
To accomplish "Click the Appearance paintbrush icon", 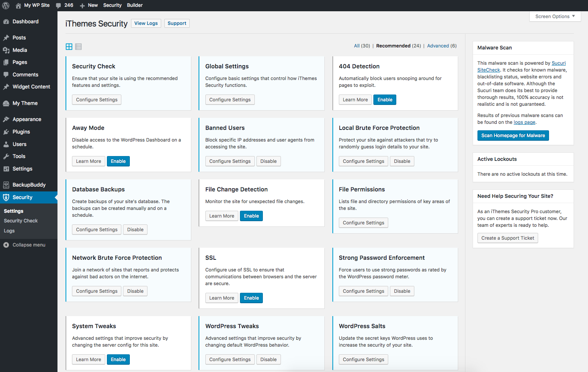I will click(6, 119).
